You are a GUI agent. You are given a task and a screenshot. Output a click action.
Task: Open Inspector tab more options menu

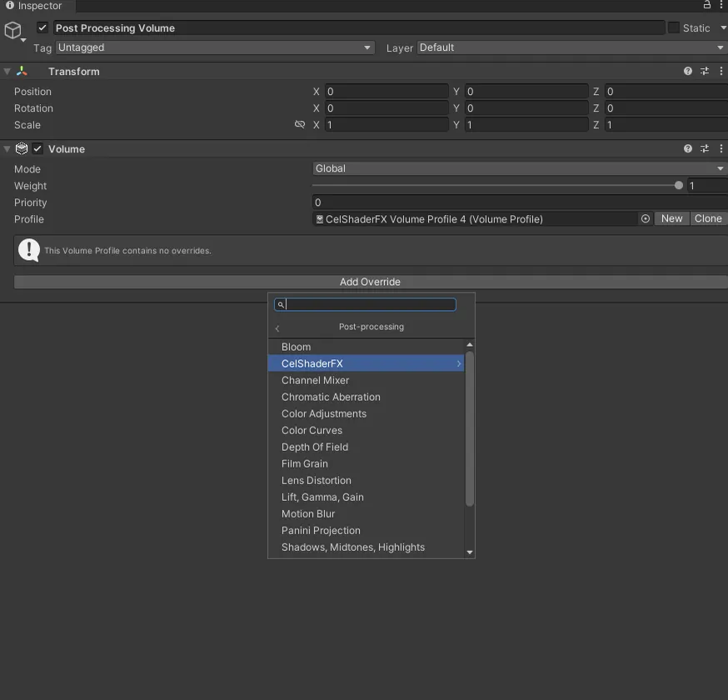click(721, 5)
